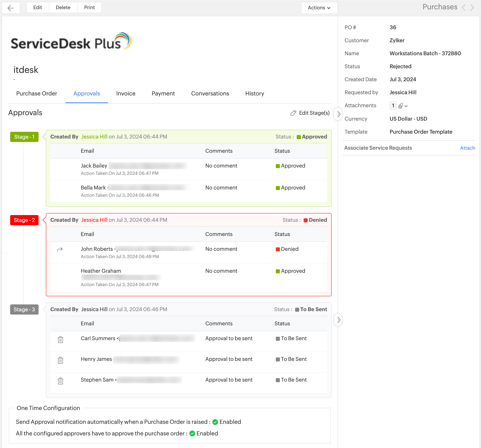Go to previous purchase with left chevron
Viewport: 481px width, 448px height.
coord(464,7)
